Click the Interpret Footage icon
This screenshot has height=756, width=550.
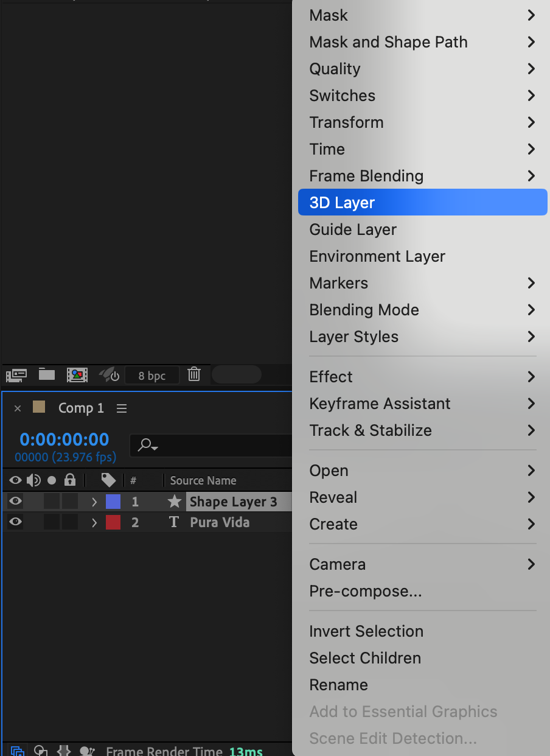(16, 374)
